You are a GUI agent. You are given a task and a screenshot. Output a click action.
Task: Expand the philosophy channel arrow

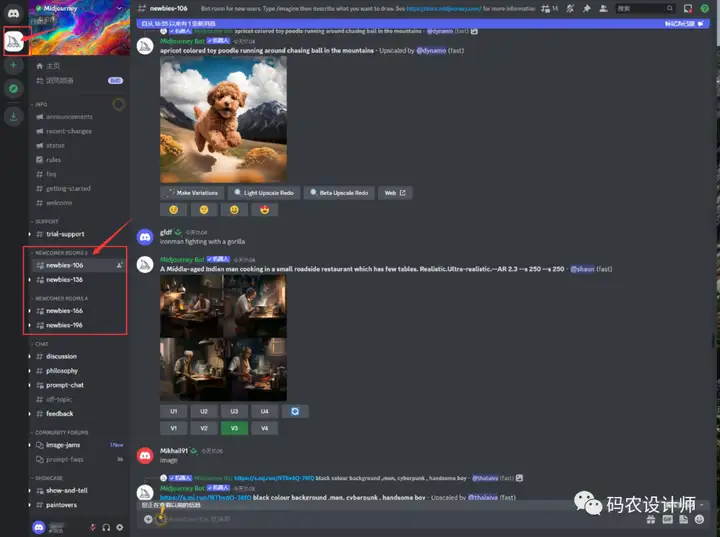[x=30, y=371]
